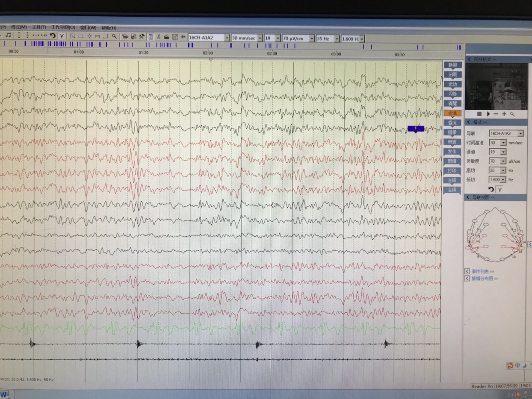Open the 格式(M) menu

[x=19, y=27]
